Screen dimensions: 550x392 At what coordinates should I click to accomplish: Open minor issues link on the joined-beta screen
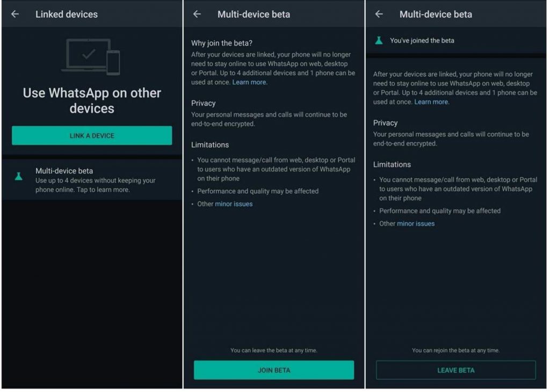coord(416,224)
